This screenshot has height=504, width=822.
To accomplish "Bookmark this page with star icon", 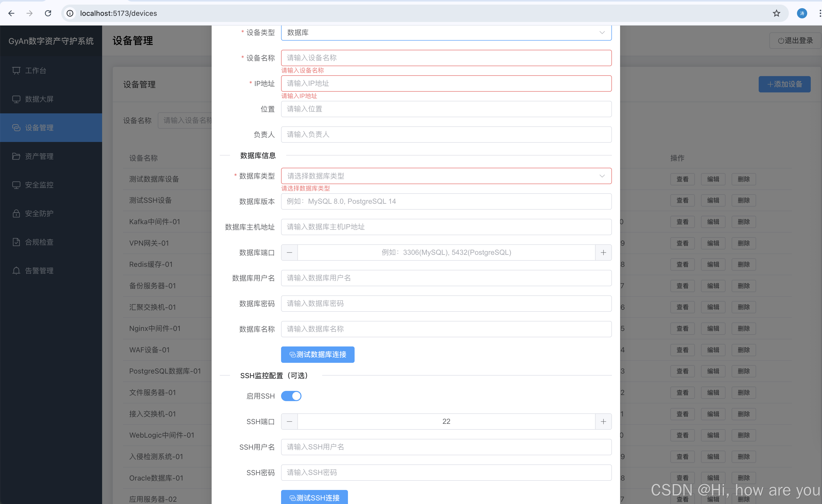I will click(x=776, y=13).
